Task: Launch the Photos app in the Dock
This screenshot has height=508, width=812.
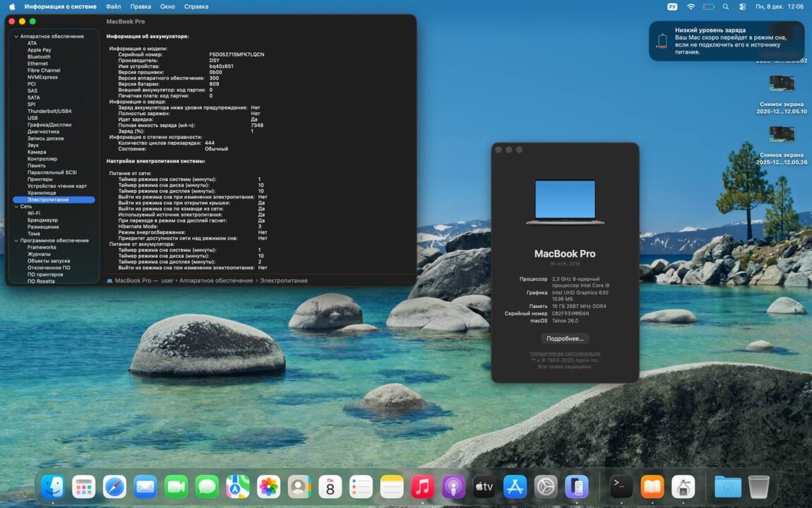Action: pyautogui.click(x=268, y=486)
